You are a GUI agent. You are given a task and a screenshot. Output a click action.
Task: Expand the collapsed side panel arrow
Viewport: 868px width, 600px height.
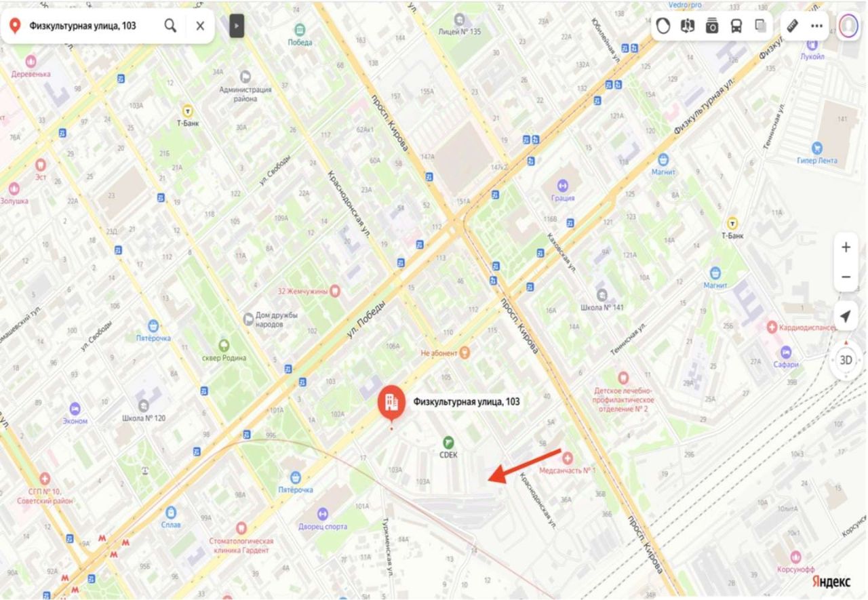(236, 26)
